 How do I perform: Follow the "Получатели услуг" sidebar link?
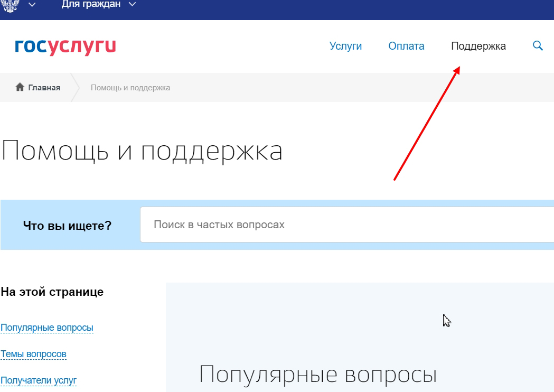click(39, 380)
